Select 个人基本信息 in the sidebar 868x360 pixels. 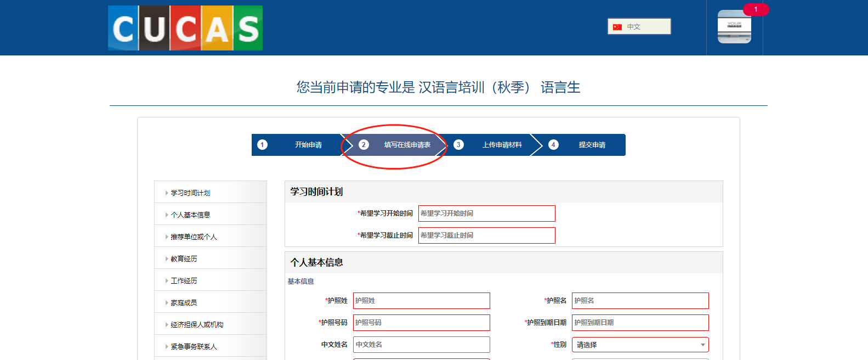pos(190,215)
